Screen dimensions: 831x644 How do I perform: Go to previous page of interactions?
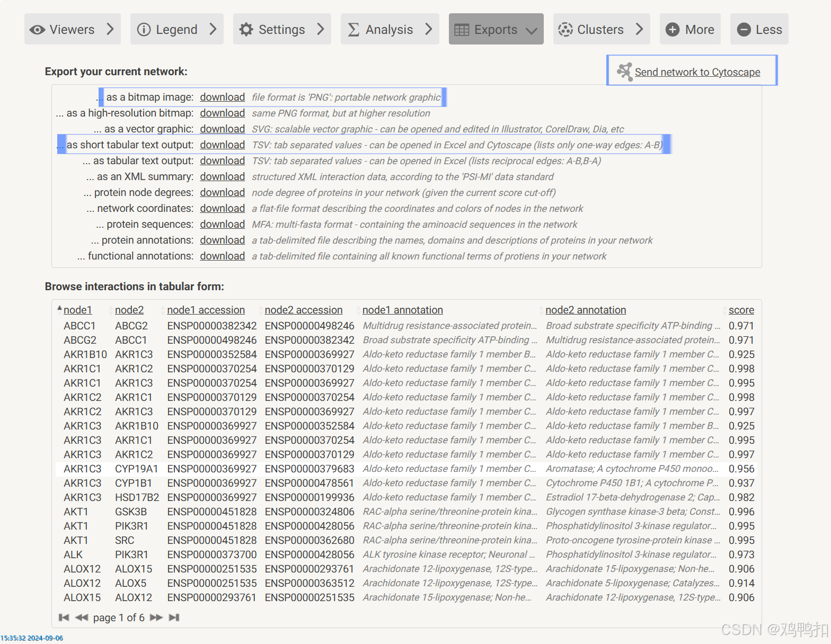click(82, 618)
